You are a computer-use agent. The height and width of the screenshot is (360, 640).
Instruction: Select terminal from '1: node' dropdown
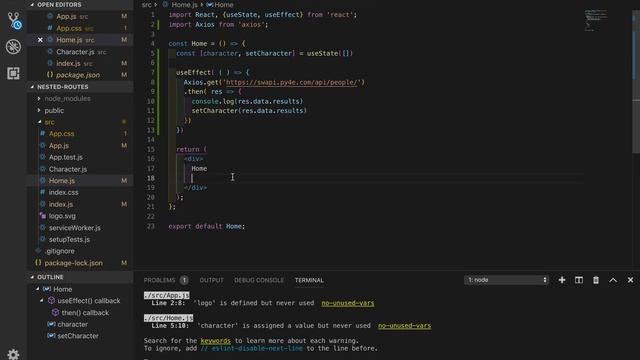[506, 280]
